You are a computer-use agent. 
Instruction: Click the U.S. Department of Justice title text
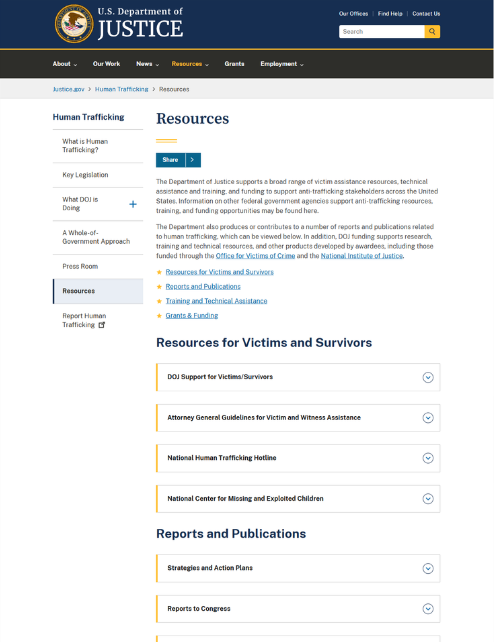pyautogui.click(x=140, y=24)
